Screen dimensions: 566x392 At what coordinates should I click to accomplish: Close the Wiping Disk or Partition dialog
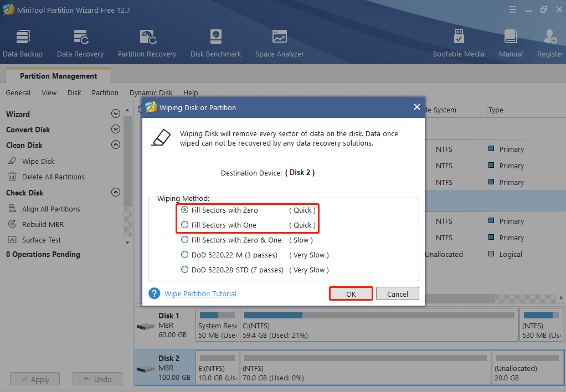point(416,107)
